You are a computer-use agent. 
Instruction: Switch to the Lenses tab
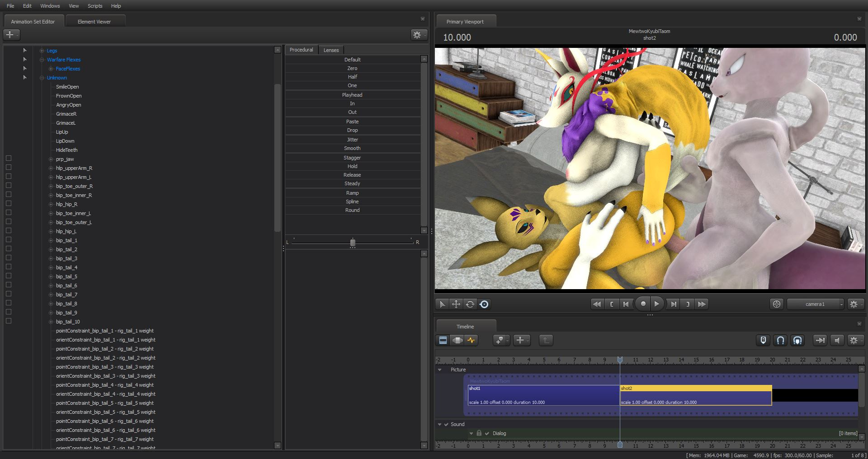tap(331, 50)
